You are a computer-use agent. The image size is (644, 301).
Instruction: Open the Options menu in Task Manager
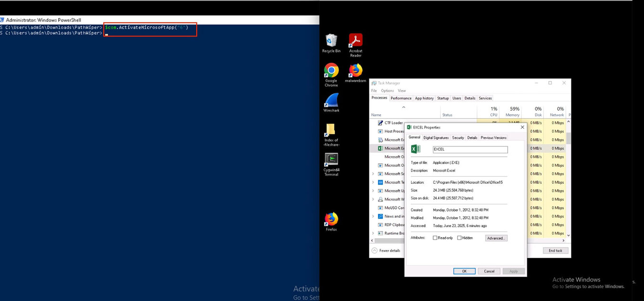click(387, 90)
